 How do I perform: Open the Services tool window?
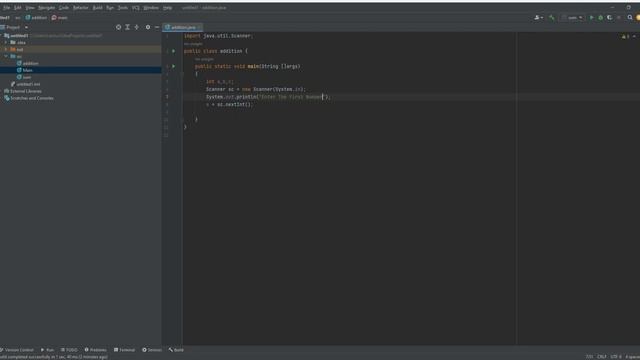152,350
